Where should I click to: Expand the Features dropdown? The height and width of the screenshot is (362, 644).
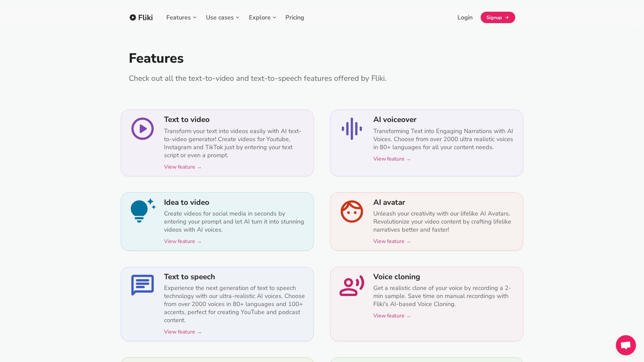tap(181, 17)
